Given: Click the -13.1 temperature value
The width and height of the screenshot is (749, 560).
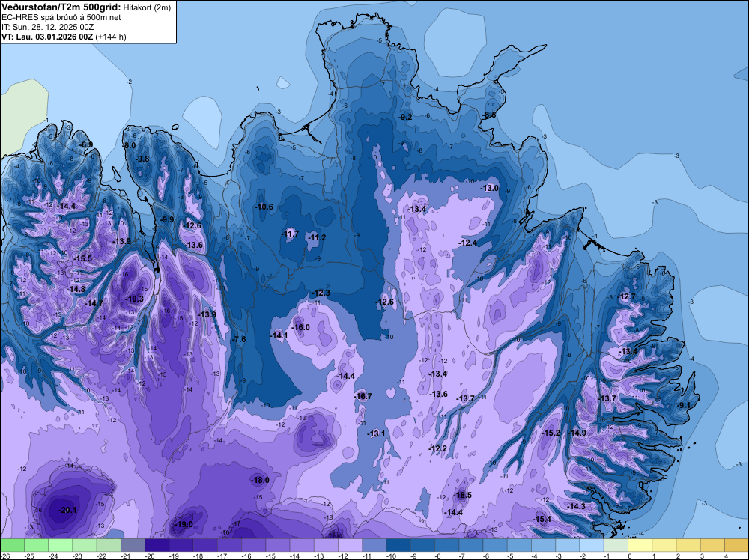Looking at the screenshot, I should point(376,433).
